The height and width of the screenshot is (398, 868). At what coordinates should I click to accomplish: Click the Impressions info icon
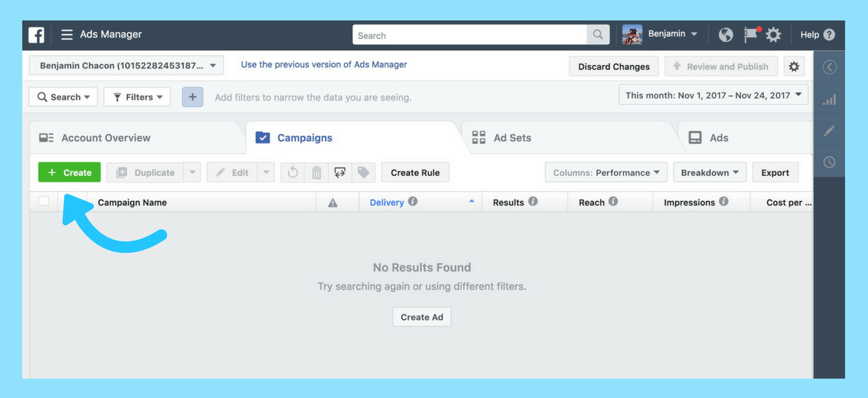(723, 202)
